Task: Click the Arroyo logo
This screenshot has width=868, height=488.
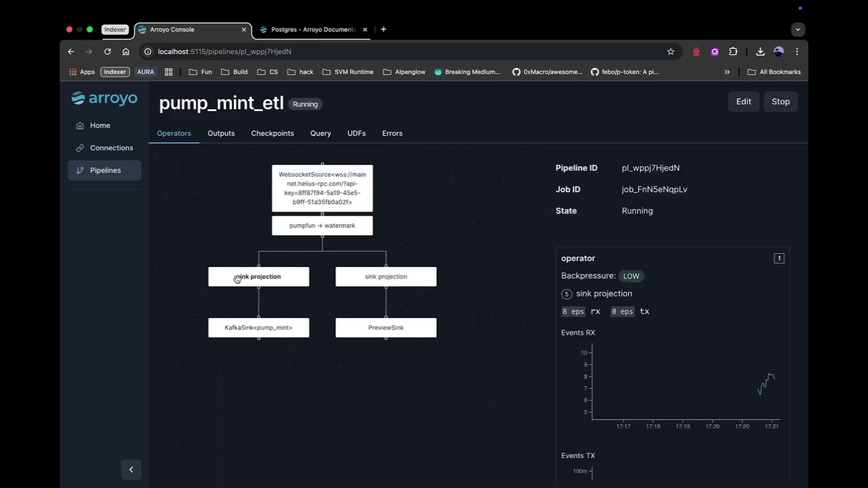Action: (x=104, y=99)
